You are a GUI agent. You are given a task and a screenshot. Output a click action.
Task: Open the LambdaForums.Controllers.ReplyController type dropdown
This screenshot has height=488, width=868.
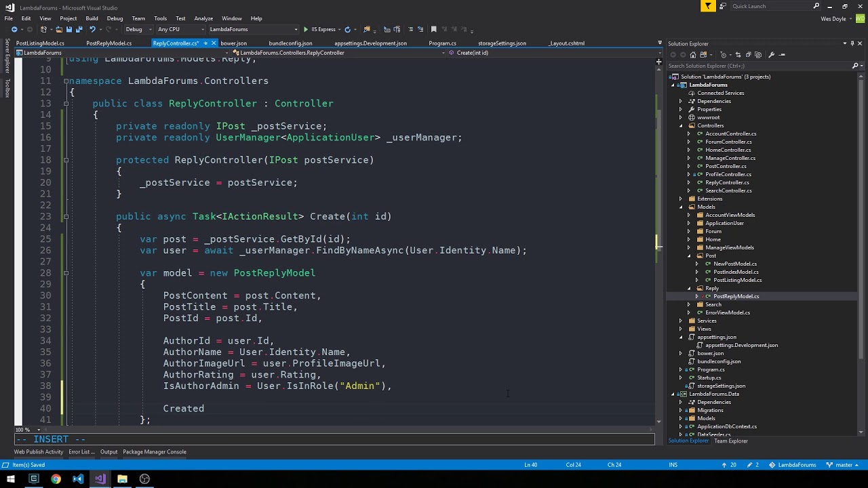(338, 53)
